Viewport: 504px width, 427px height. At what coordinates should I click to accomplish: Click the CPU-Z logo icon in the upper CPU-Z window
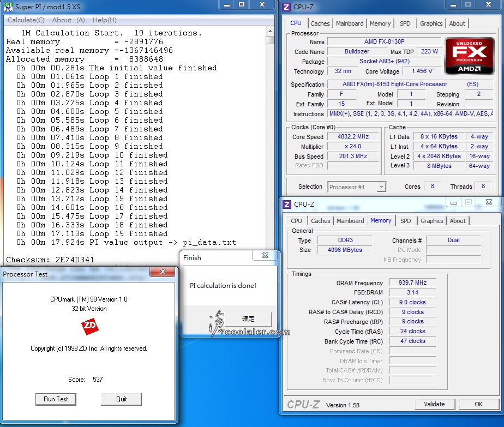[286, 7]
